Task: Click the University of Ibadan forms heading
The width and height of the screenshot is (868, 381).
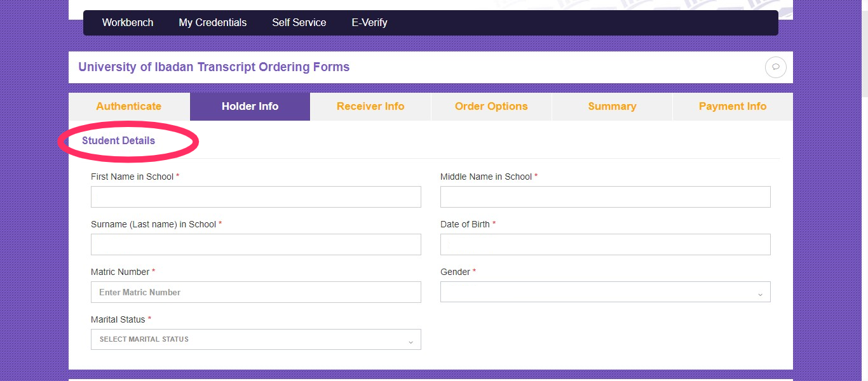Action: 214,67
